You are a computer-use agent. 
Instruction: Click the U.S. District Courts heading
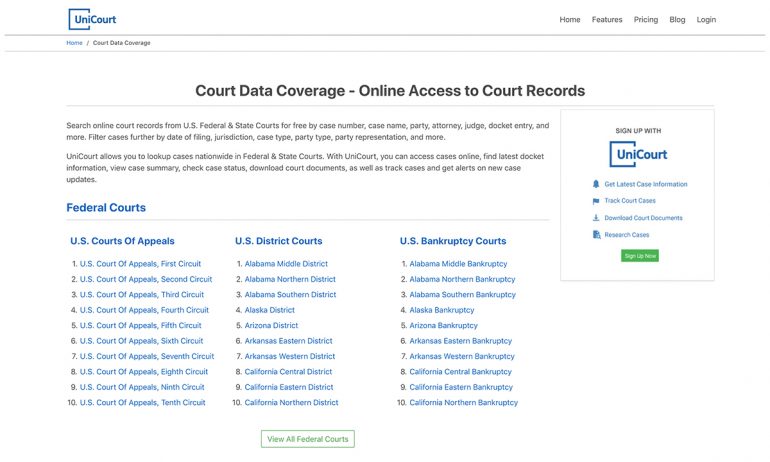(278, 241)
